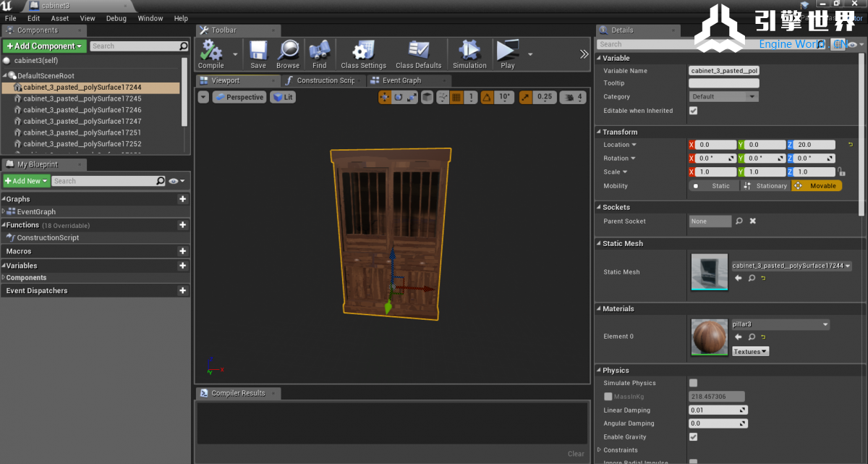Screen dimensions: 868x464
Task: Clear the Compiler Results
Action: [576, 454]
